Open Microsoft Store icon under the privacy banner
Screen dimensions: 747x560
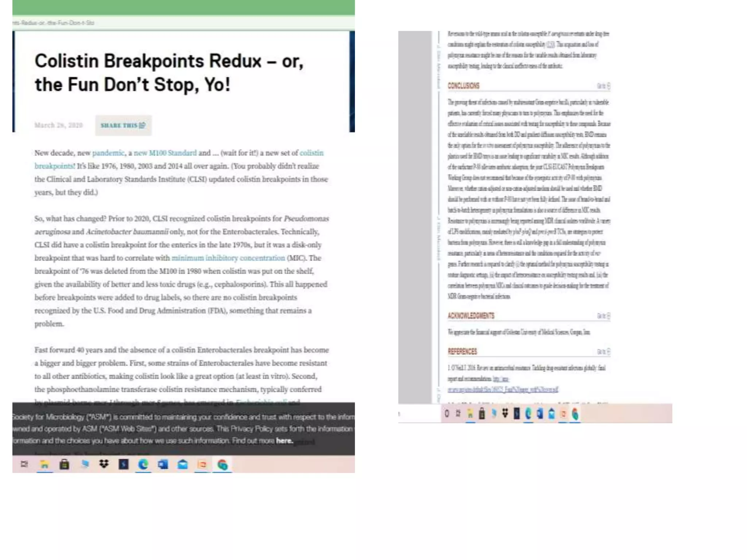click(64, 464)
